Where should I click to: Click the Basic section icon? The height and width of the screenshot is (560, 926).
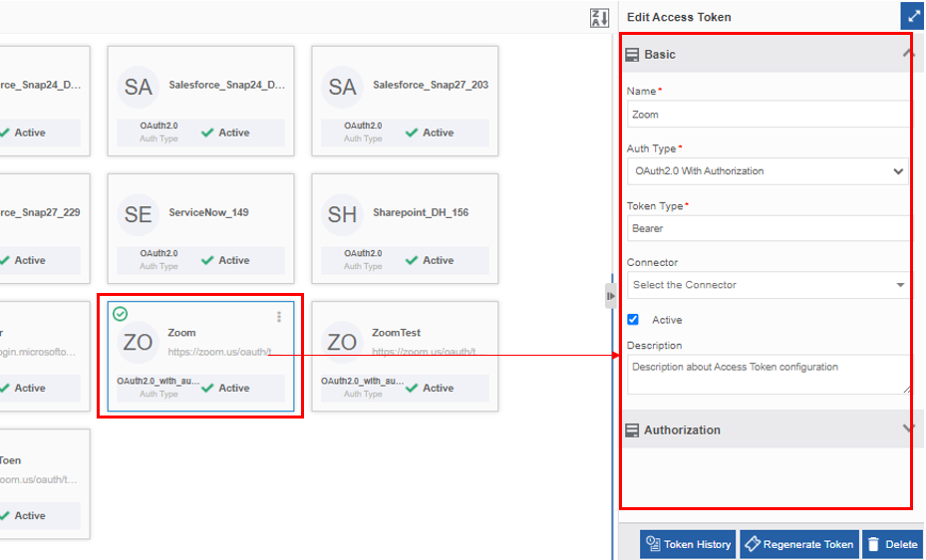click(x=632, y=55)
